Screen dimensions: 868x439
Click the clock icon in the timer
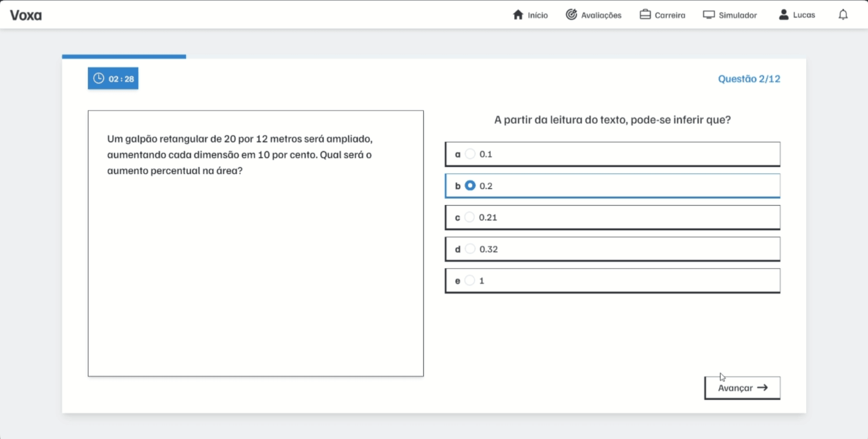click(99, 78)
